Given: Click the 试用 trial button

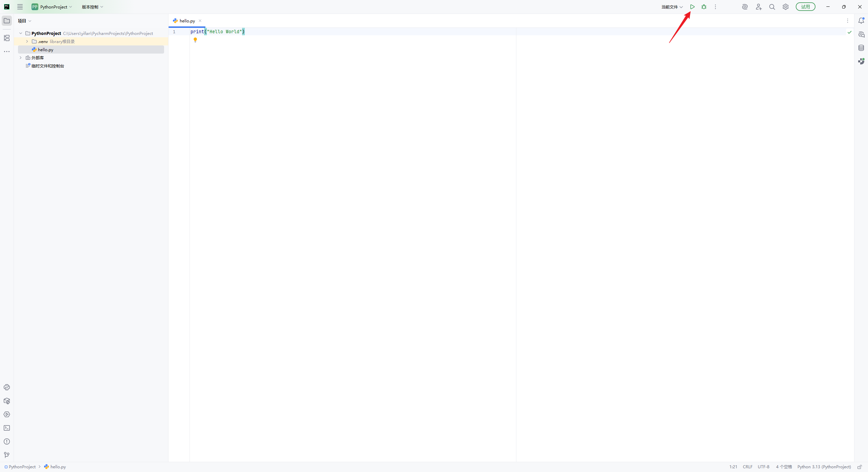Looking at the screenshot, I should pos(805,7).
